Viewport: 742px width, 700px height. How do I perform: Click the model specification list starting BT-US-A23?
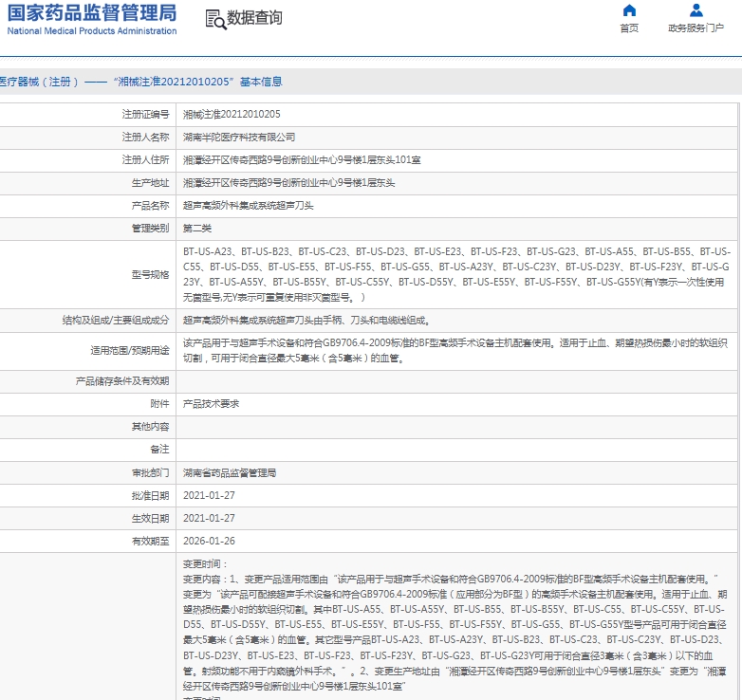(x=456, y=274)
